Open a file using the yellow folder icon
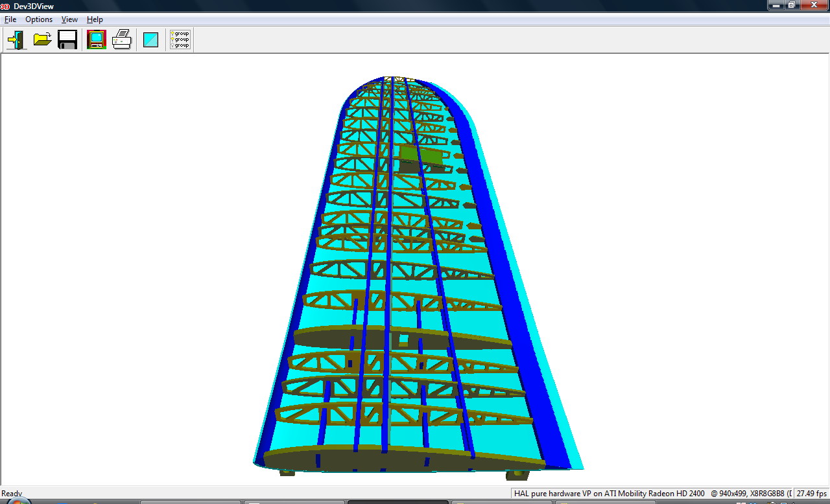 (x=43, y=40)
